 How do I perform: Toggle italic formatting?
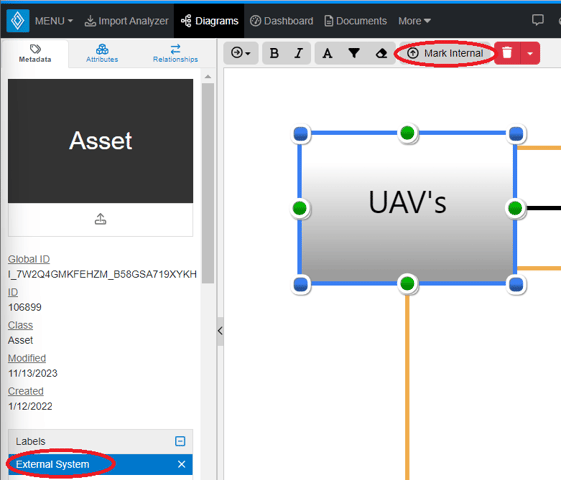click(298, 53)
